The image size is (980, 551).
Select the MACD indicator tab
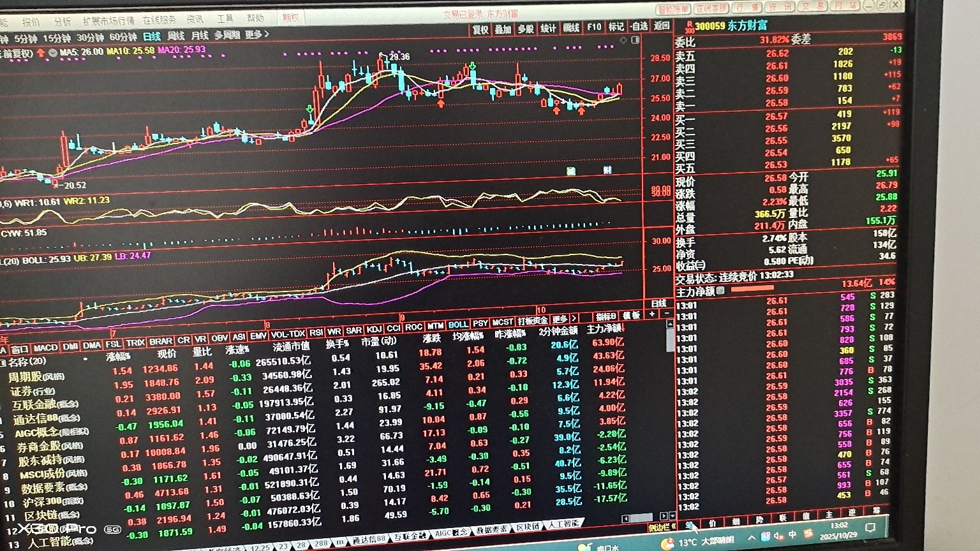45,348
